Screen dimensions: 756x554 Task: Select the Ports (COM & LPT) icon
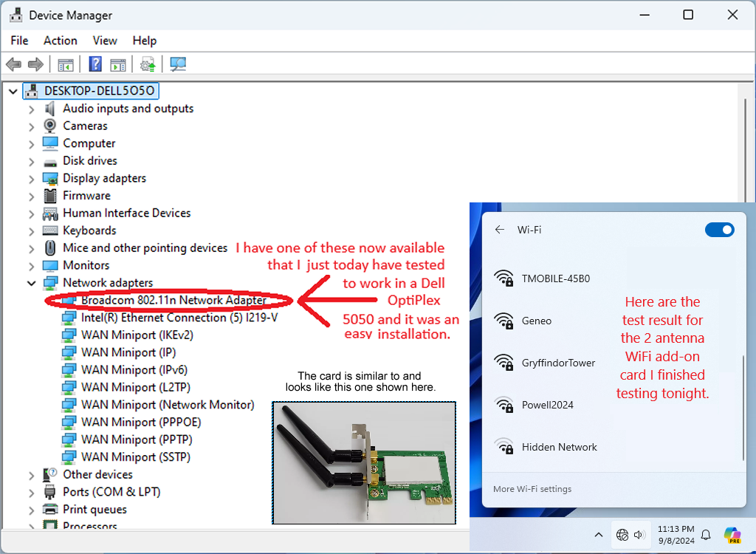click(x=50, y=492)
